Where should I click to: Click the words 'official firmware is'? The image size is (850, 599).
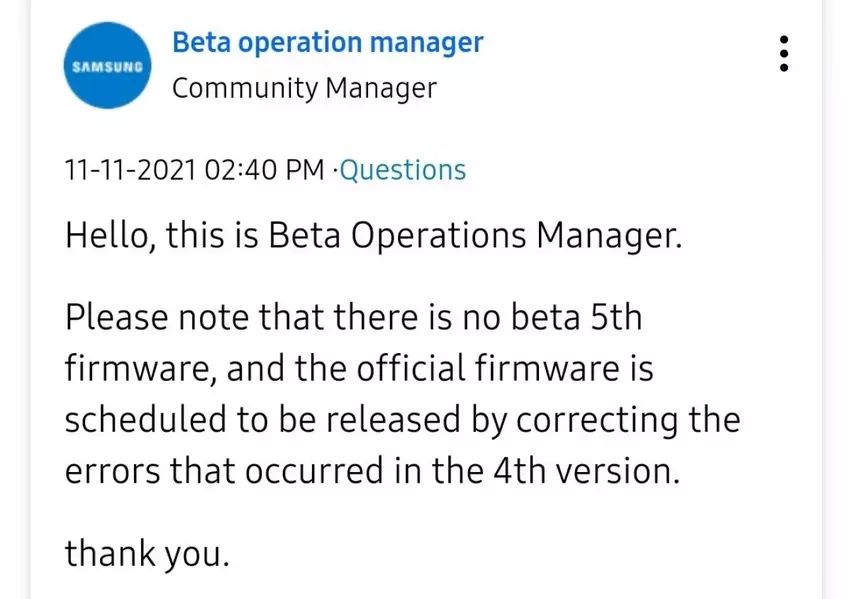[x=506, y=369]
